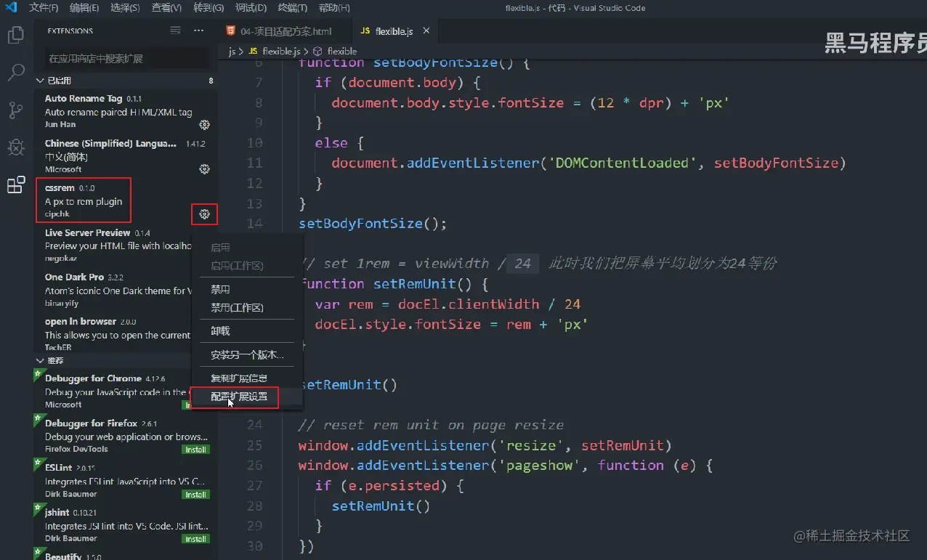
Task: Click the js folder breadcrumb
Action: tap(232, 52)
